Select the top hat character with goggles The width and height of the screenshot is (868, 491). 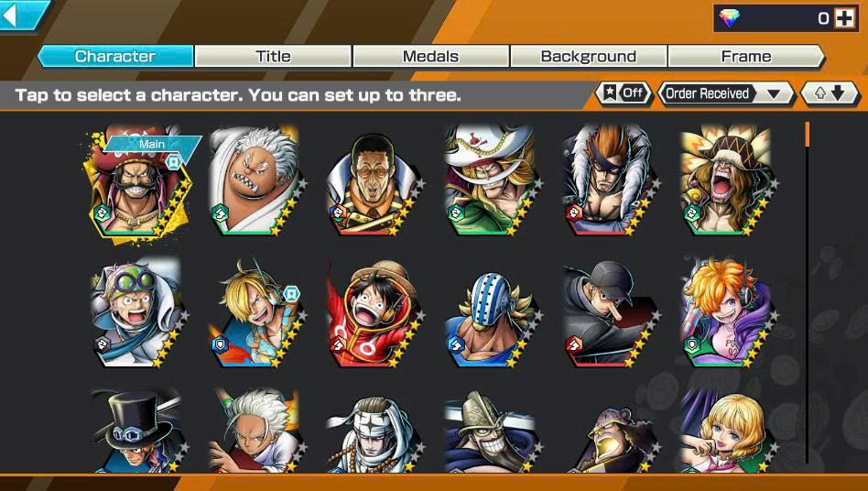138,431
